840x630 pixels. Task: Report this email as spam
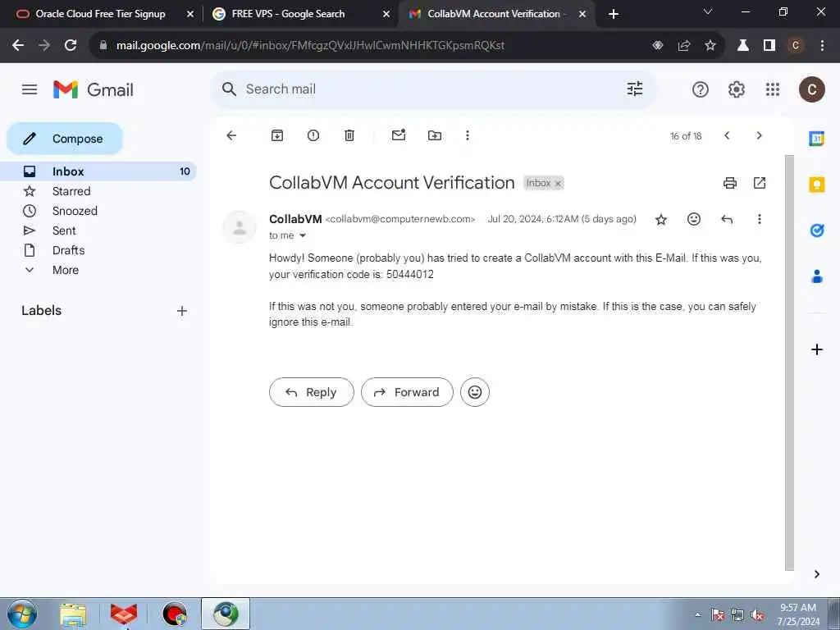[313, 135]
